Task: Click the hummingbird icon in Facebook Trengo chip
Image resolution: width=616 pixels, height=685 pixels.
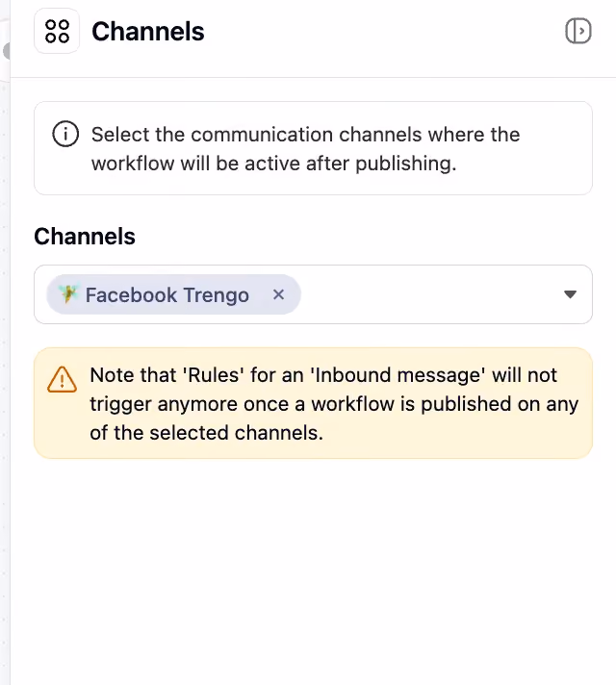Action: [x=68, y=294]
